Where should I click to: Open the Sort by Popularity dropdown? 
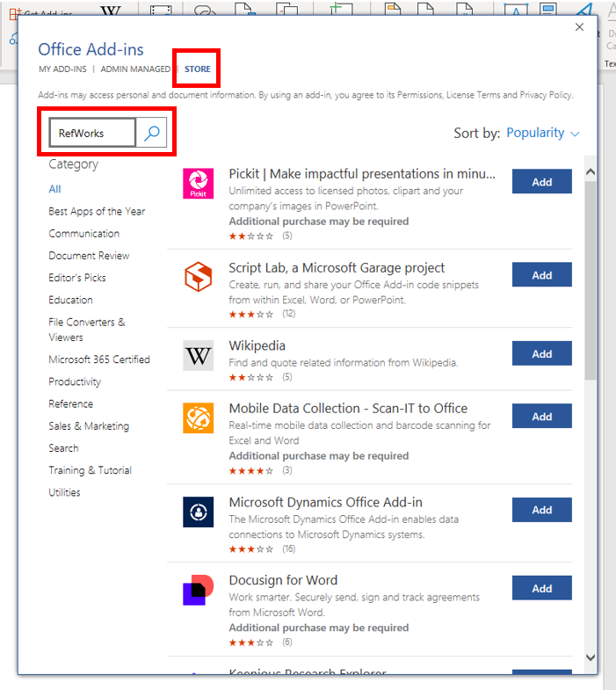[543, 133]
